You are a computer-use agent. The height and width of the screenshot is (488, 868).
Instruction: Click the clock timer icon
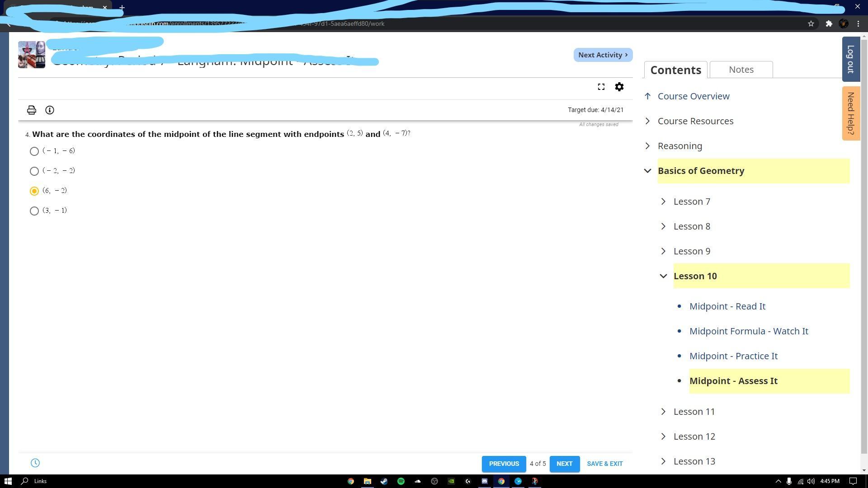[35, 463]
